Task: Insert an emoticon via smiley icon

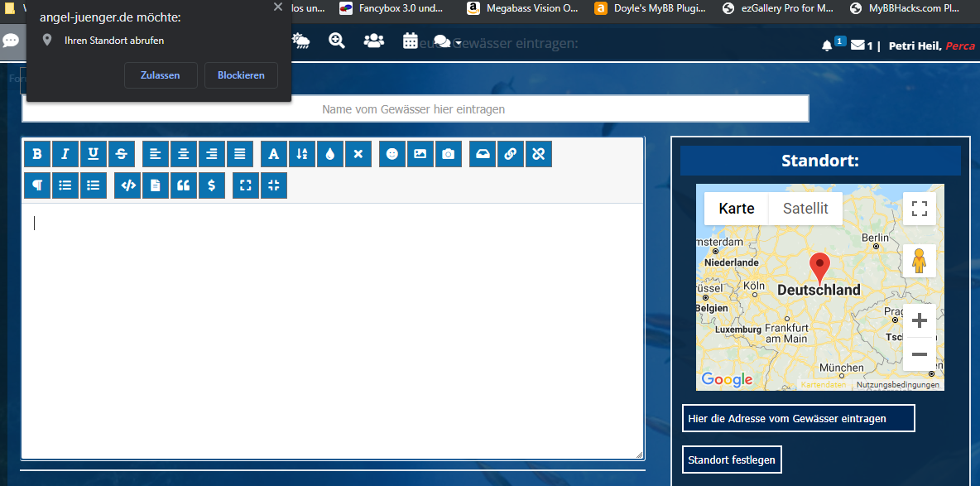Action: 392,154
